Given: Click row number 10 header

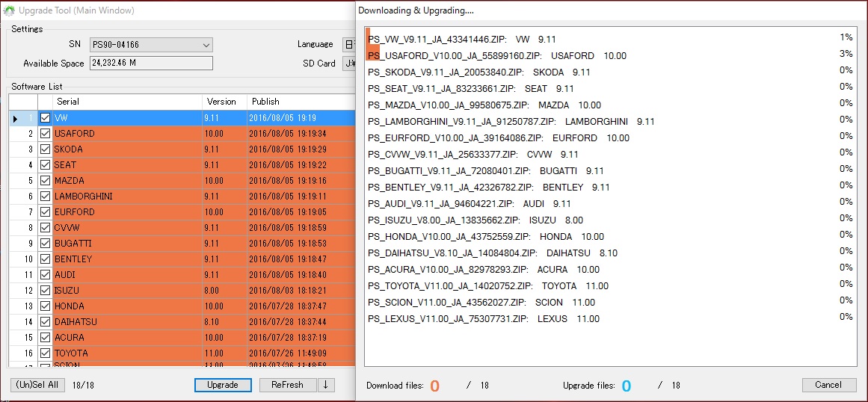Looking at the screenshot, I should [x=24, y=259].
